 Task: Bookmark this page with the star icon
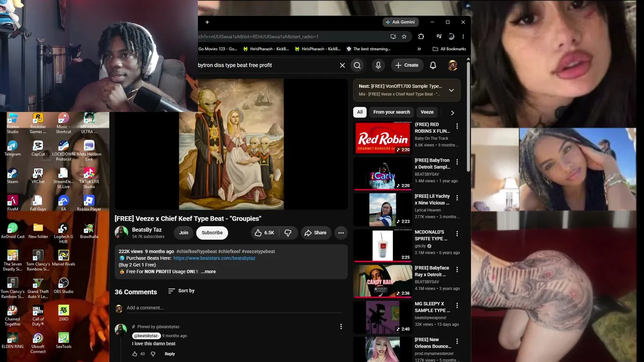(x=404, y=36)
